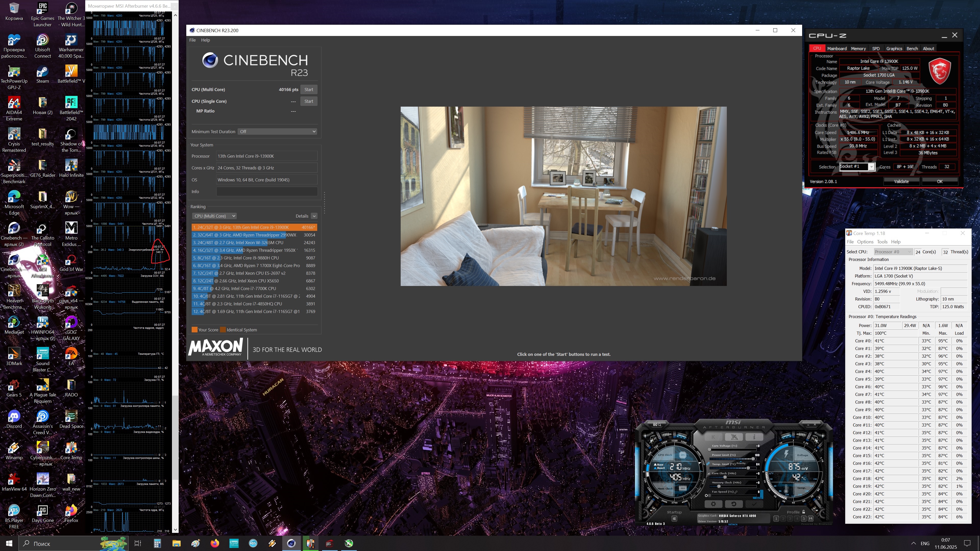Open the Kombustor 'K' stress test button
The height and width of the screenshot is (551, 980).
[713, 437]
